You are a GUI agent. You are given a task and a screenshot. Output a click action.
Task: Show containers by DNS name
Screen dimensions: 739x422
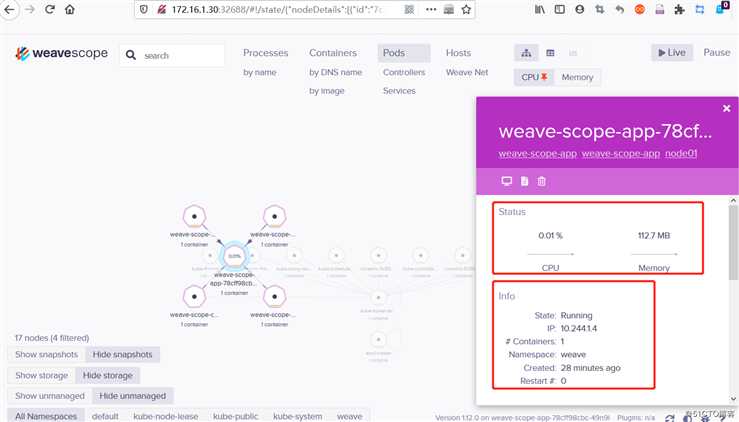[336, 72]
